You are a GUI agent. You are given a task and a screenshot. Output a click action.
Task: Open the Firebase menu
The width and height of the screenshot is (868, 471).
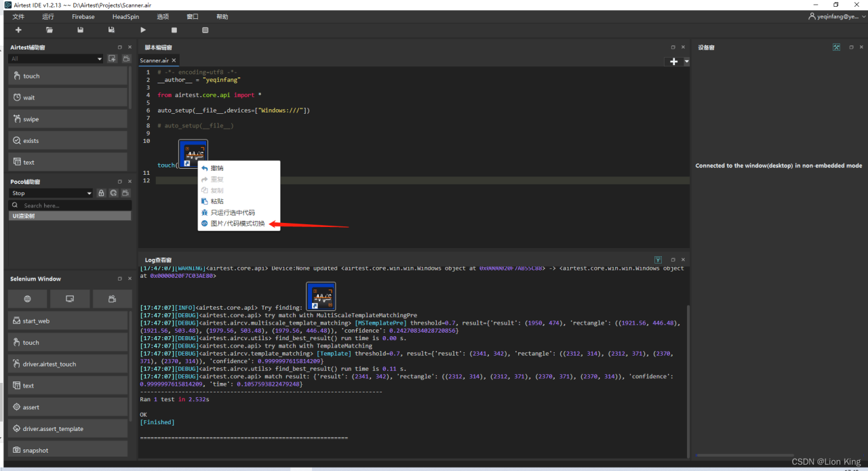(x=83, y=16)
